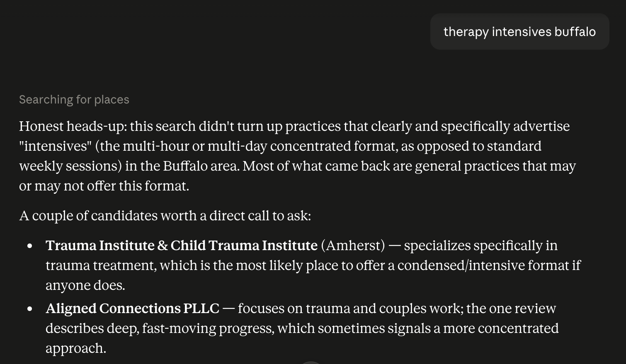Click the word "(Amherst)" after Trauma Institute
This screenshot has width=626, height=364.
tap(353, 246)
